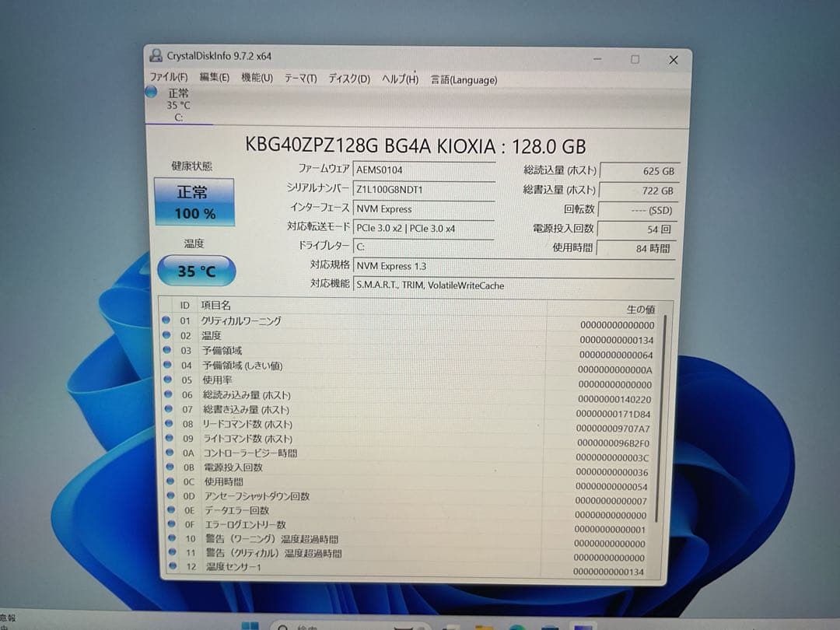Open the ファイル(F) menu
The image size is (840, 630).
168,78
